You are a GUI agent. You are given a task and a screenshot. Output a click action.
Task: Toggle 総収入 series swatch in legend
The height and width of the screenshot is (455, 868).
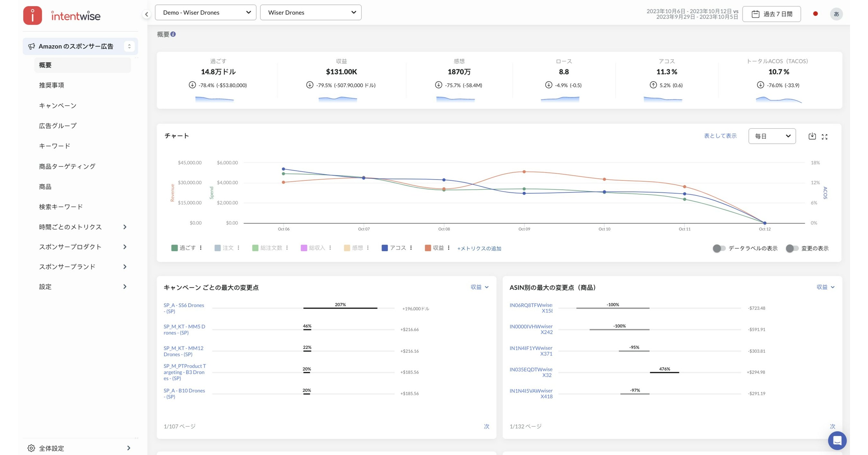[304, 248]
